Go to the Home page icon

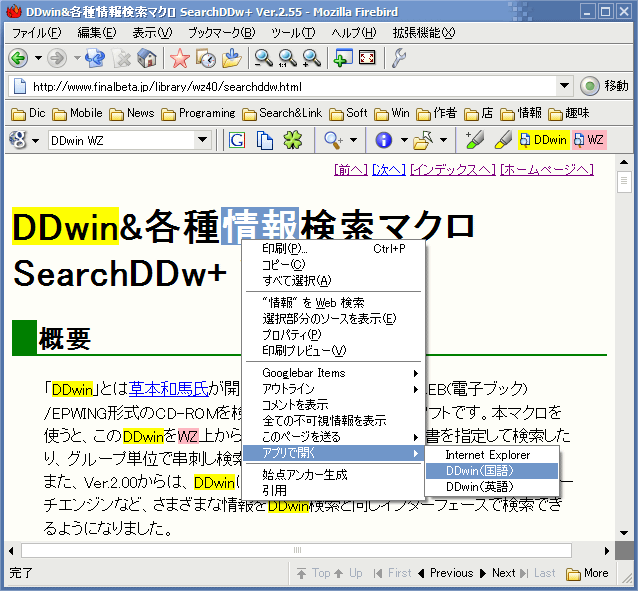(x=146, y=58)
